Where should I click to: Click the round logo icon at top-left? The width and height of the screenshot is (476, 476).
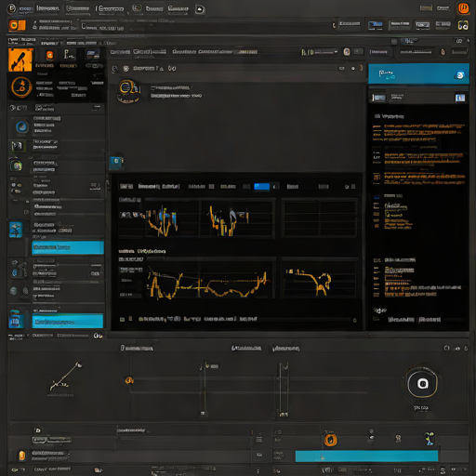[x=11, y=8]
